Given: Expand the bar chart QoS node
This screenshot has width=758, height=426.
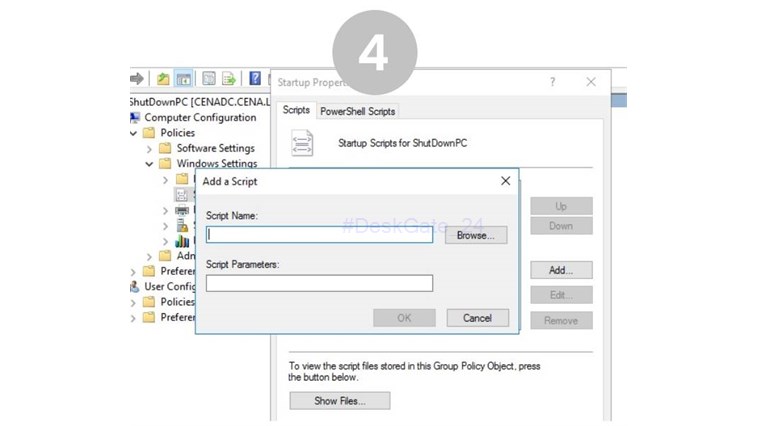Looking at the screenshot, I should point(165,241).
